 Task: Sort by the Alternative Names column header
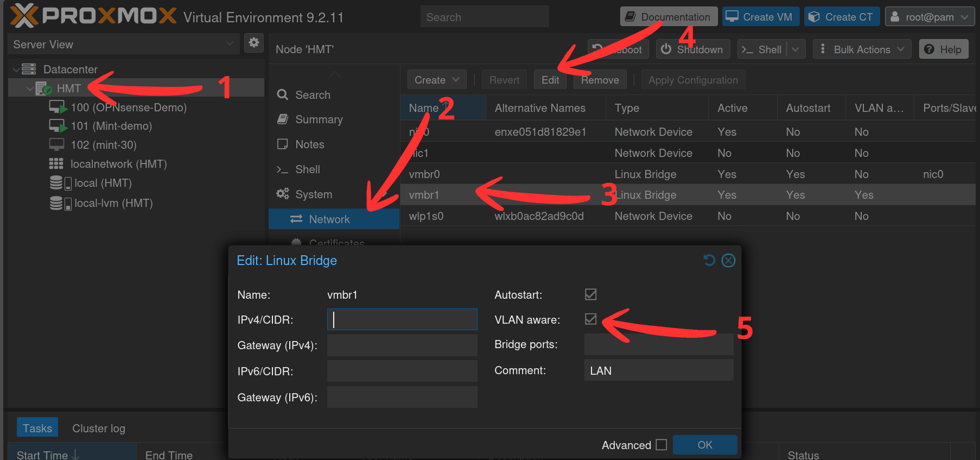[x=545, y=108]
